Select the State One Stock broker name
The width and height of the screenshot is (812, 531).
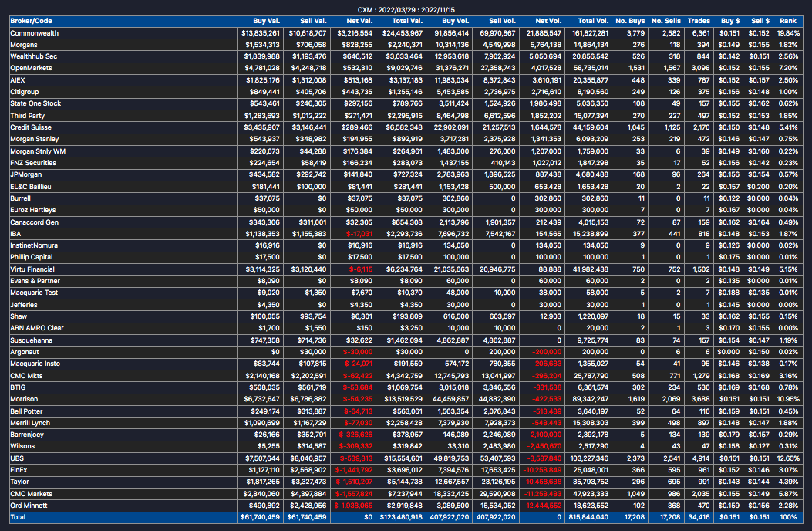[x=35, y=103]
